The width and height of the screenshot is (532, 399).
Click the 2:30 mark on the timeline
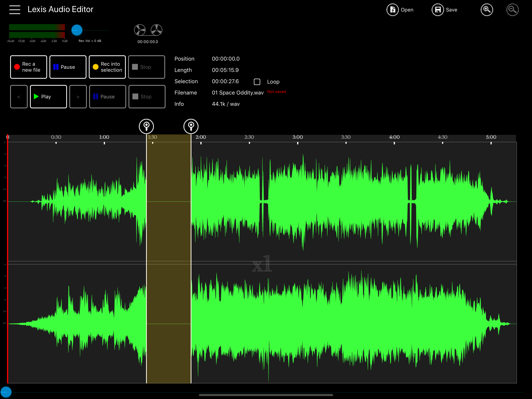[x=249, y=137]
